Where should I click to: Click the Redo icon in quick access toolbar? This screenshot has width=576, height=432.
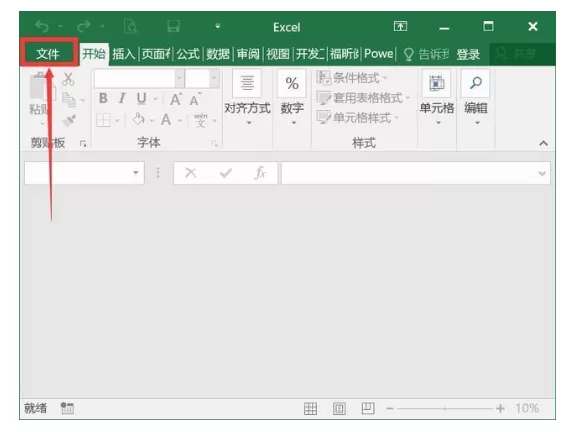(84, 26)
